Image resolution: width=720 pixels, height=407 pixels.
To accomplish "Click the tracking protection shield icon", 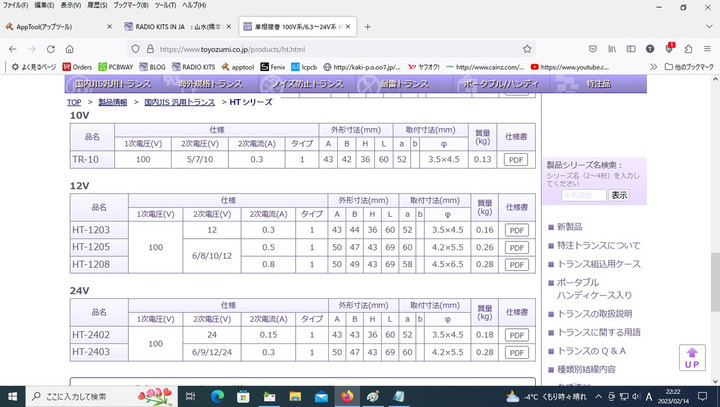I will pos(133,47).
